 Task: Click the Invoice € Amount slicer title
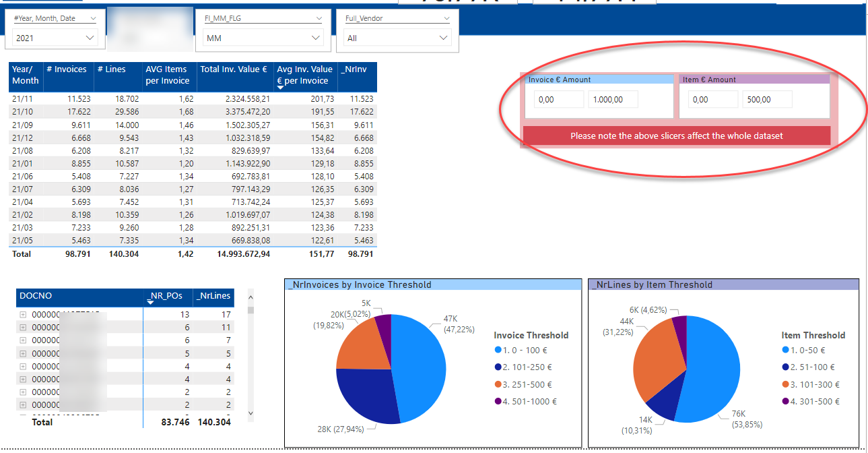[559, 80]
